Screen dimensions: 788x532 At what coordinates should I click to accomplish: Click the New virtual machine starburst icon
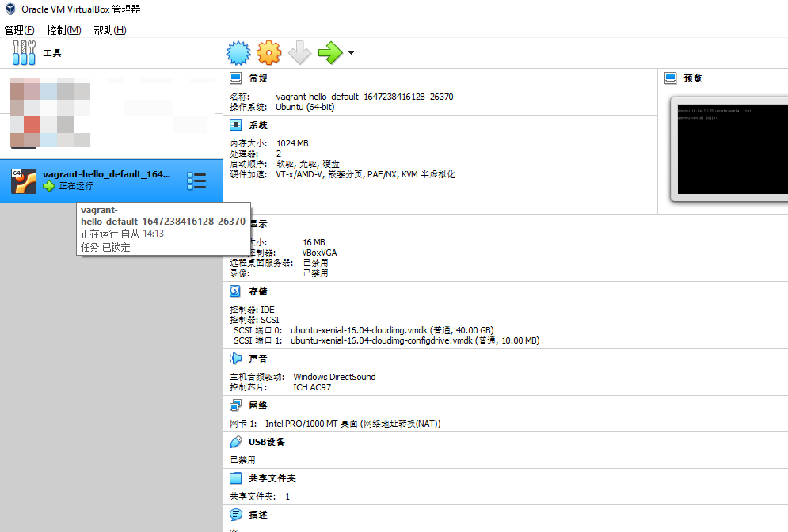tap(238, 53)
